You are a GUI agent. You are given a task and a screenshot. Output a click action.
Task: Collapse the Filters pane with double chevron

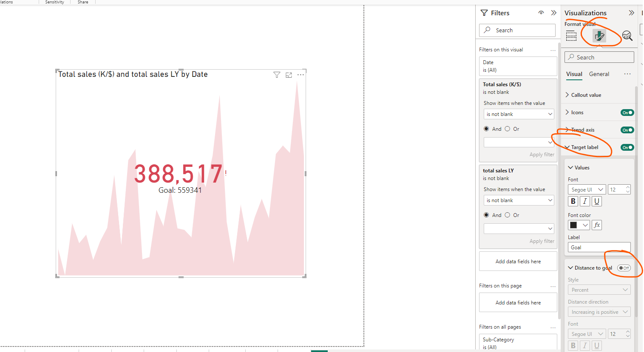click(553, 13)
